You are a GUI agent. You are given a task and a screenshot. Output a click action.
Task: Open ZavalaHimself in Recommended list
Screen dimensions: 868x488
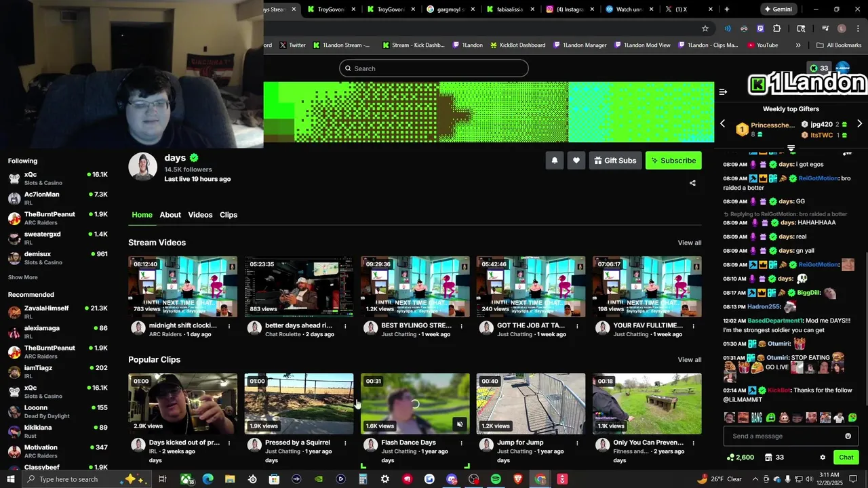(x=57, y=312)
